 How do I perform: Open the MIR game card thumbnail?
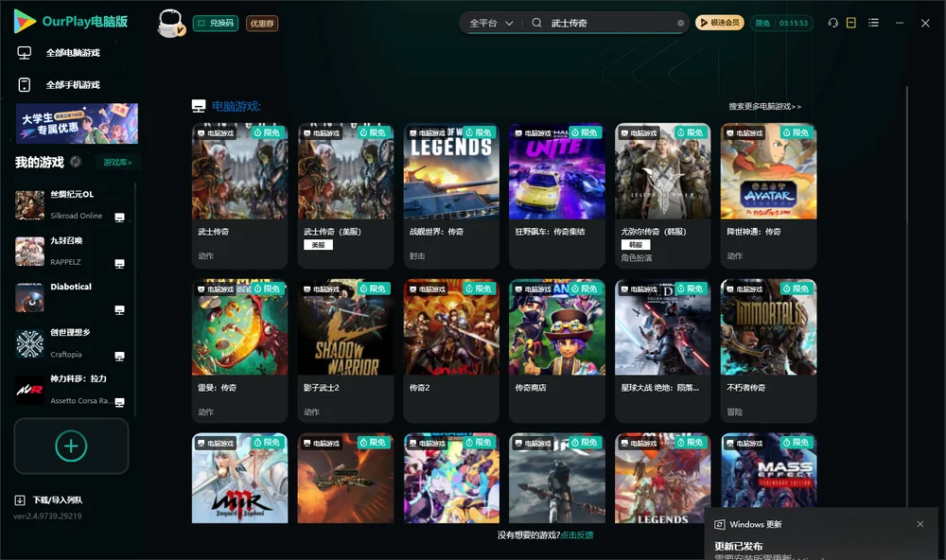tap(239, 478)
